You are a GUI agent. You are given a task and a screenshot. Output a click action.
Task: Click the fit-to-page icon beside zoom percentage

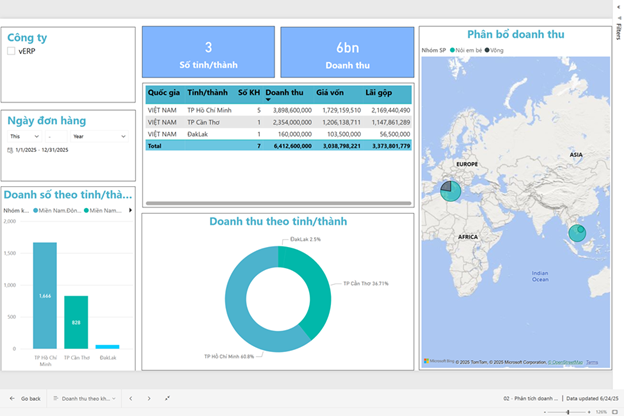614,411
